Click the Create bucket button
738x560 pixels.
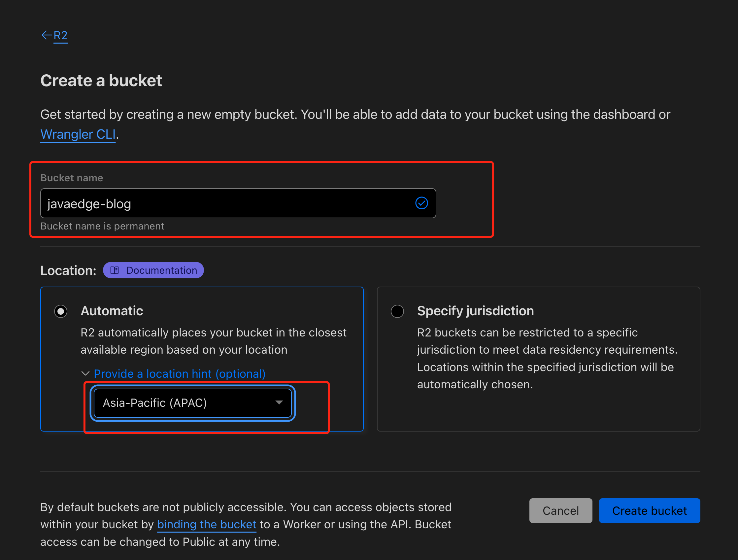pyautogui.click(x=649, y=510)
